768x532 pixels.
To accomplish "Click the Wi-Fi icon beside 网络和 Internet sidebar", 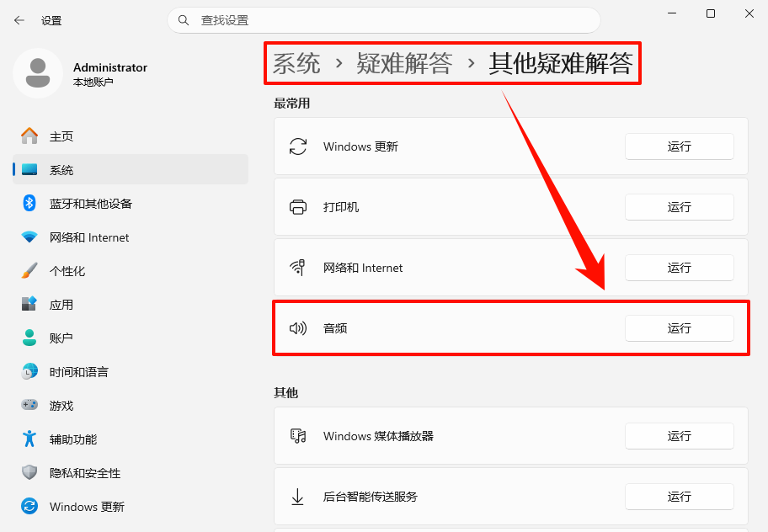I will click(x=29, y=237).
